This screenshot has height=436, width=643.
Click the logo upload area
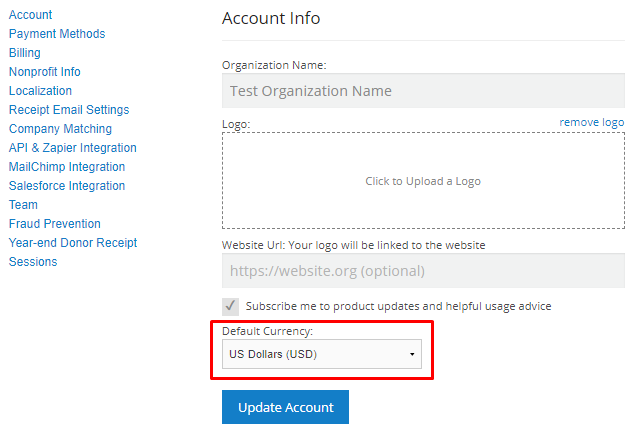[423, 181]
